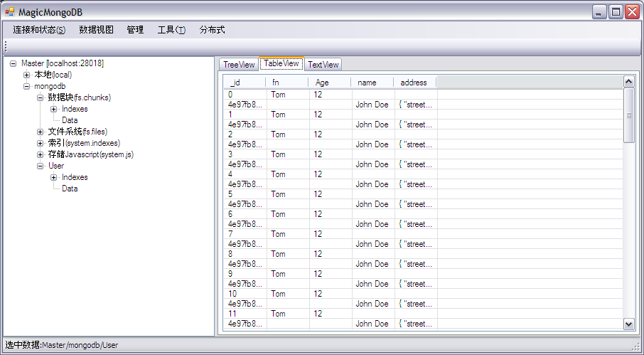Collapse the User collection node

[40, 166]
